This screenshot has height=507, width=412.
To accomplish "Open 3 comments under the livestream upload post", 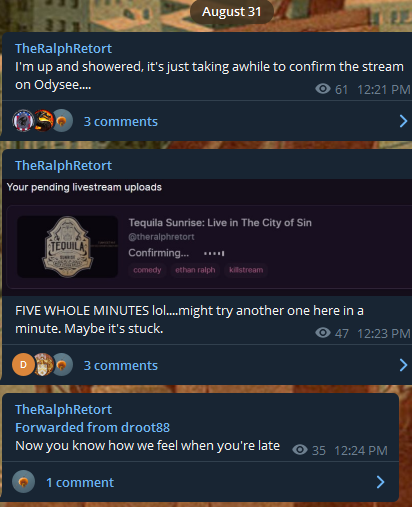I will tap(121, 366).
